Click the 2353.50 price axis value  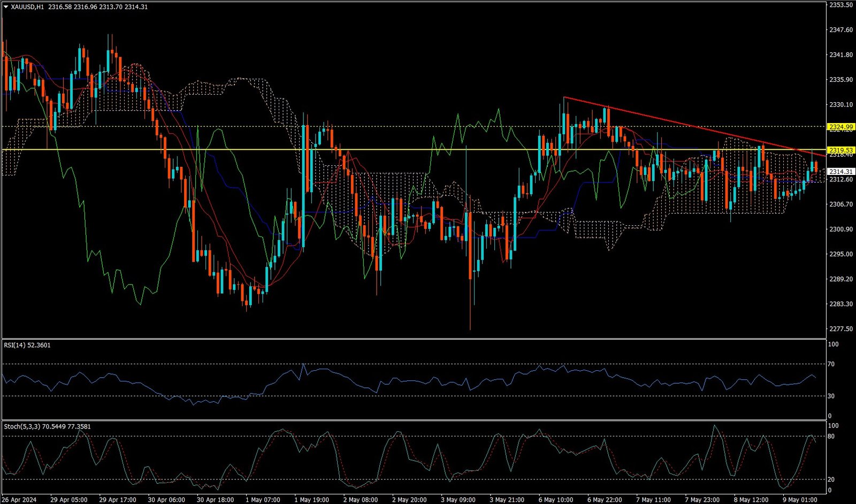840,5
